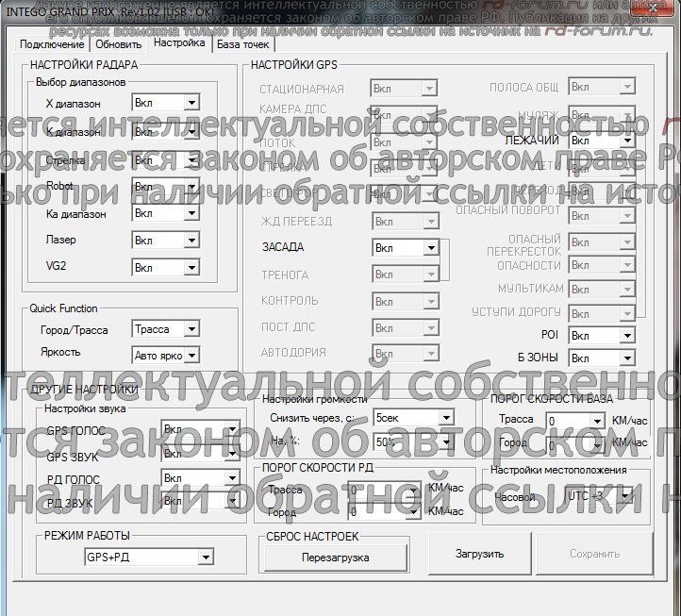Viewport: 681px width, 616px height.
Task: Click the Перезагрузка button
Action: pyautogui.click(x=336, y=558)
